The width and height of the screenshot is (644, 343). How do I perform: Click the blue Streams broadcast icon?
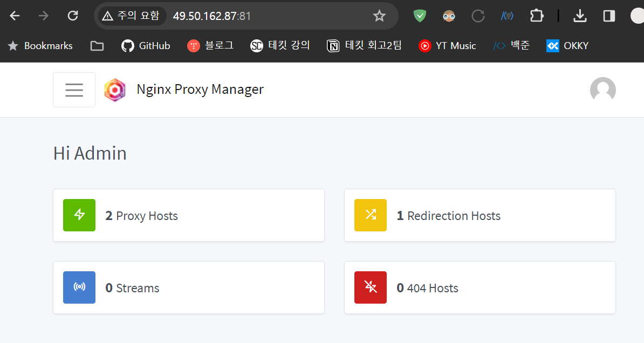[x=79, y=287]
